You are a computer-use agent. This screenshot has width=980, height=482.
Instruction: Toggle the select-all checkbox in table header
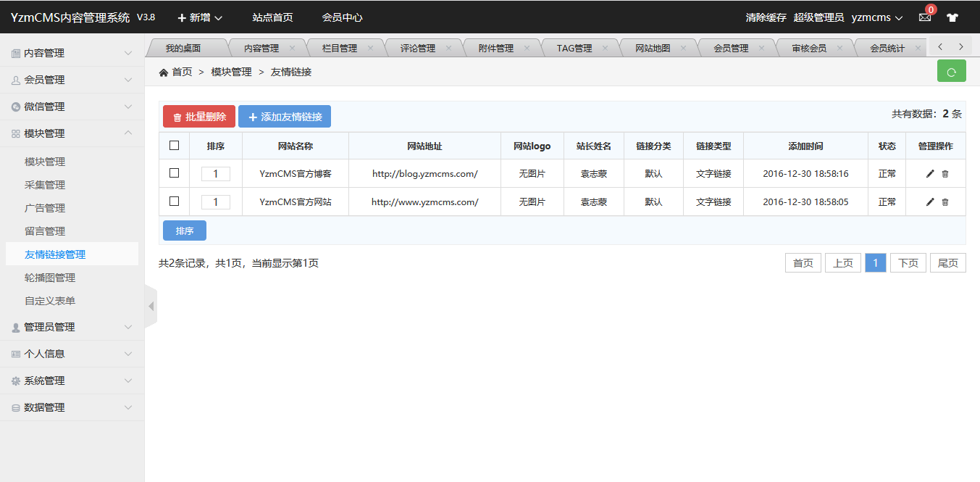pyautogui.click(x=174, y=146)
